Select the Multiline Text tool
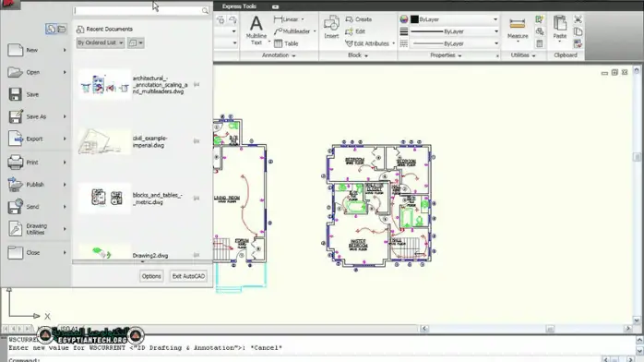The height and width of the screenshot is (362, 644). point(256,30)
